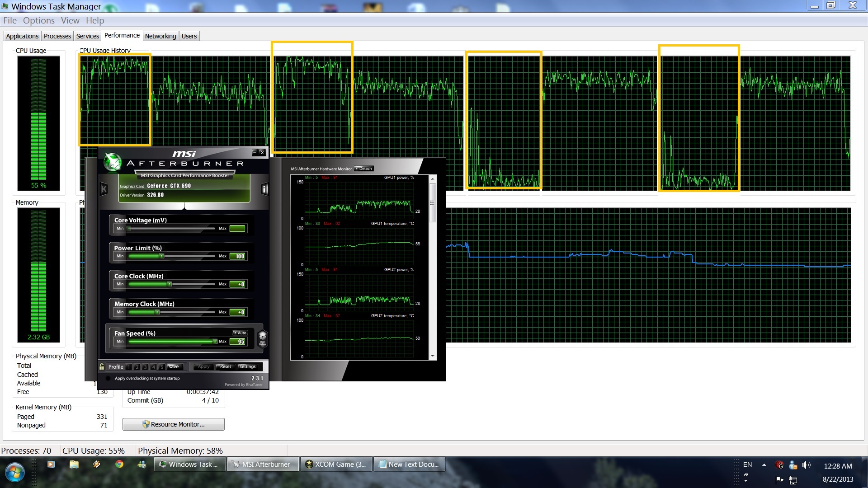Viewport: 868px width, 488px height.
Task: Toggle Auto fan speed mode
Action: pyautogui.click(x=240, y=333)
